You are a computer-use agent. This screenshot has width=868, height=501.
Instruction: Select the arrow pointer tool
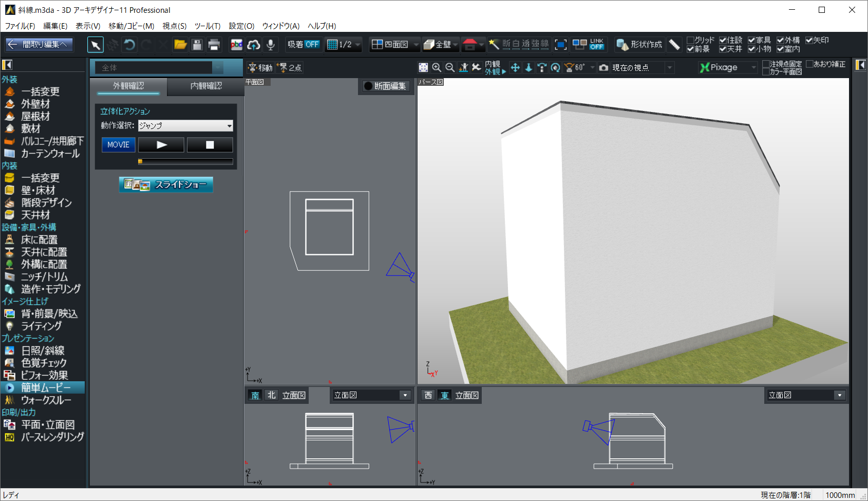click(95, 45)
